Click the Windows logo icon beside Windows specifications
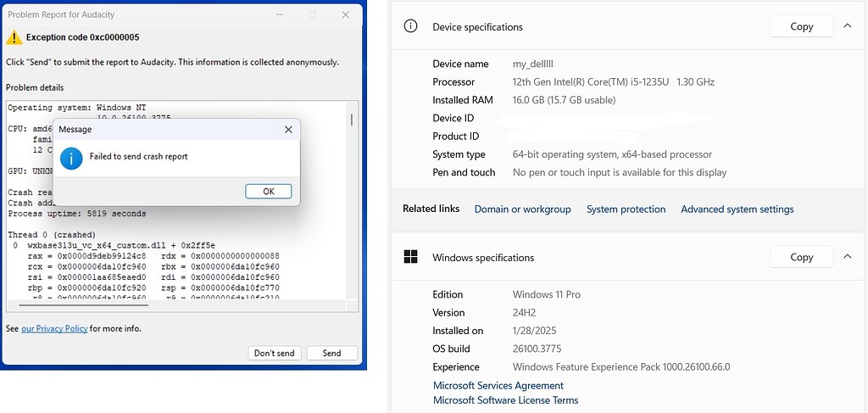868x413 pixels. point(411,257)
